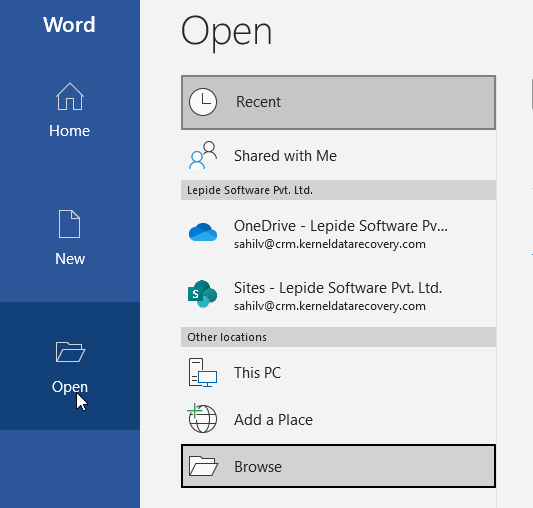Click the Lepide Software Pvt. Ltd. header
Screen dimensions: 533x508
338,190
